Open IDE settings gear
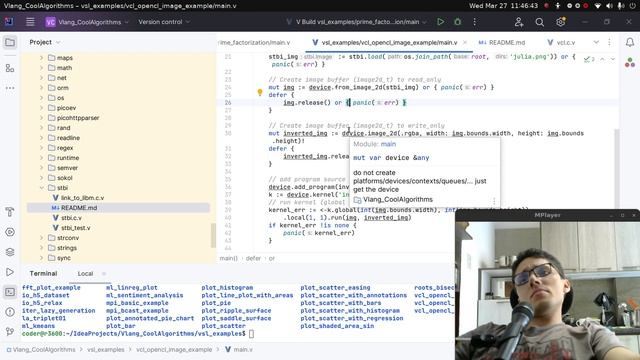This screenshot has height=360, width=640. 560,22
